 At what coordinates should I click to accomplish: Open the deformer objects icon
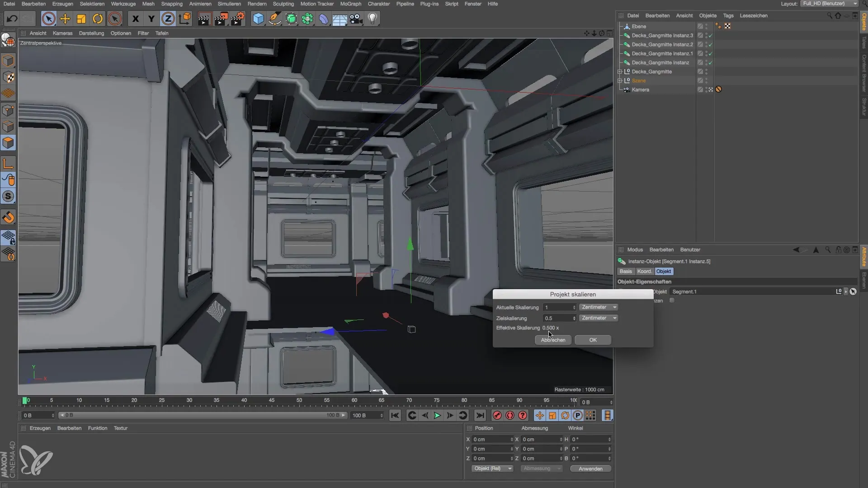[x=324, y=19]
